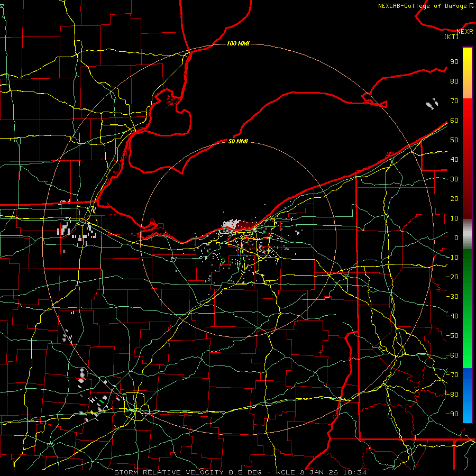
Task: Click the -20 value on the velocity scale
Action: tap(452, 277)
